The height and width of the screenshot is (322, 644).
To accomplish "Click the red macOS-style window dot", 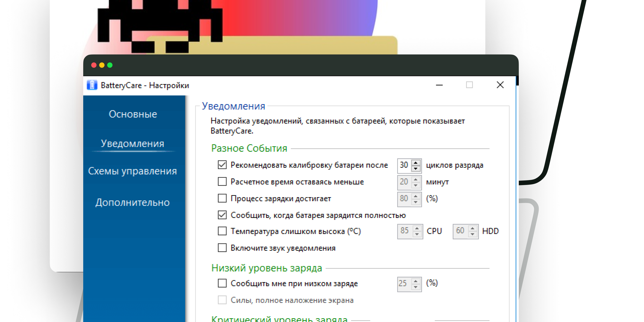I will (x=94, y=65).
